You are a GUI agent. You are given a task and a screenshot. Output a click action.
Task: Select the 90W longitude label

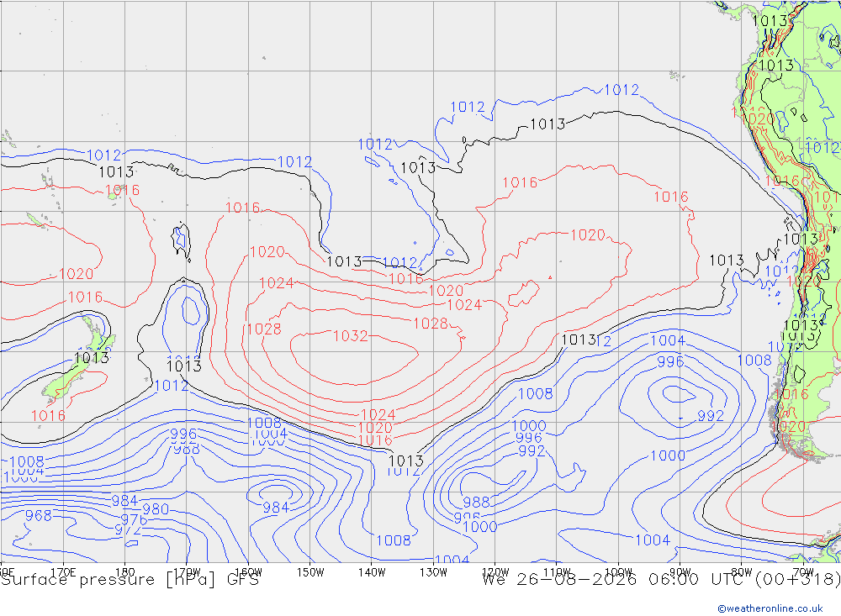[680, 571]
